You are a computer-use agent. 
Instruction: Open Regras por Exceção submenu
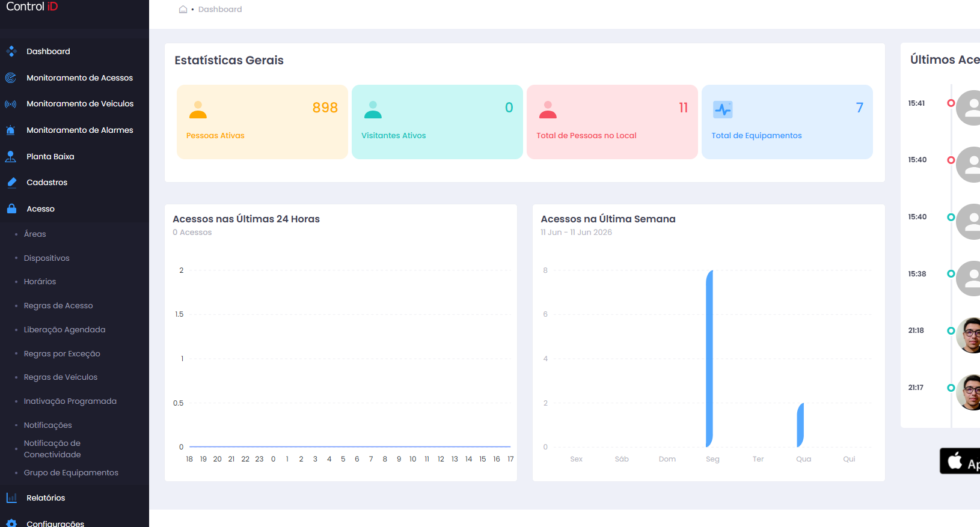coord(62,353)
